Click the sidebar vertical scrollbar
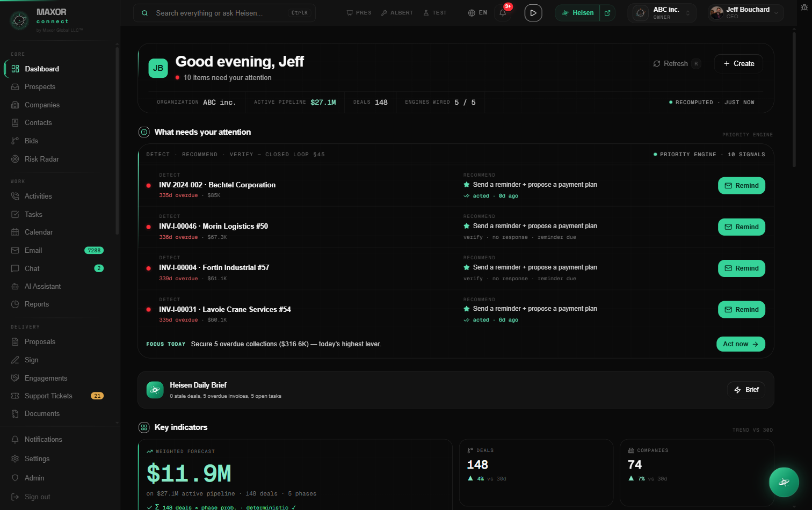This screenshot has width=812, height=510. point(117,140)
